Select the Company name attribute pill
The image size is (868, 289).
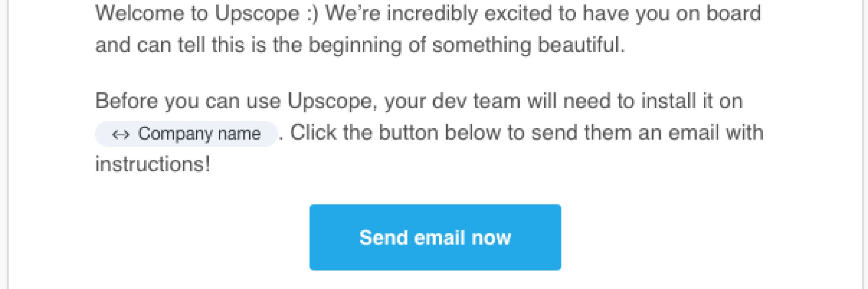(186, 134)
